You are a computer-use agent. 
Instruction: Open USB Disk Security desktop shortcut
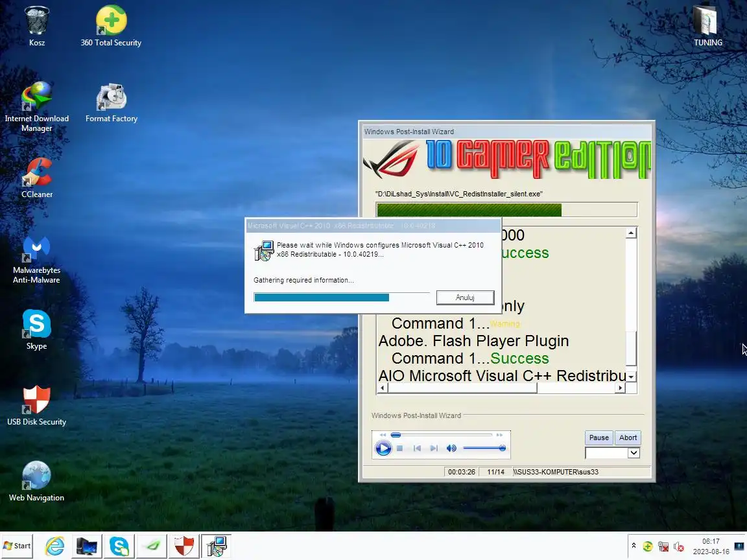coord(37,406)
